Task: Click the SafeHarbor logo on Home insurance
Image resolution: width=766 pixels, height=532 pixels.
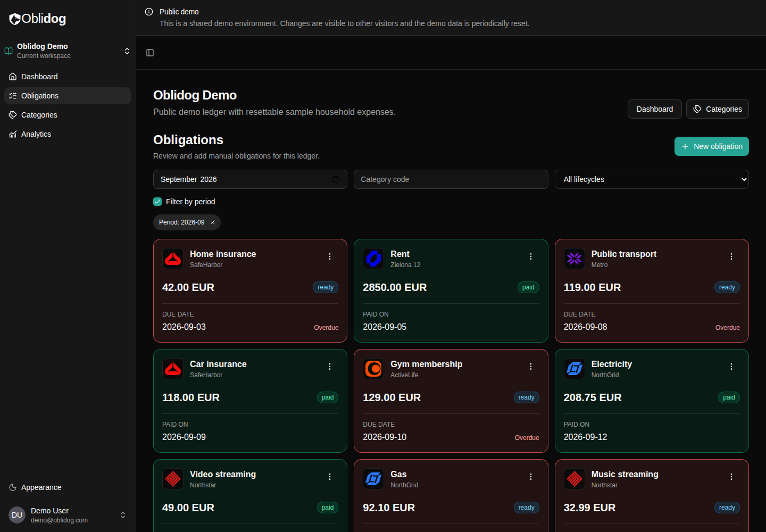Action: [173, 259]
